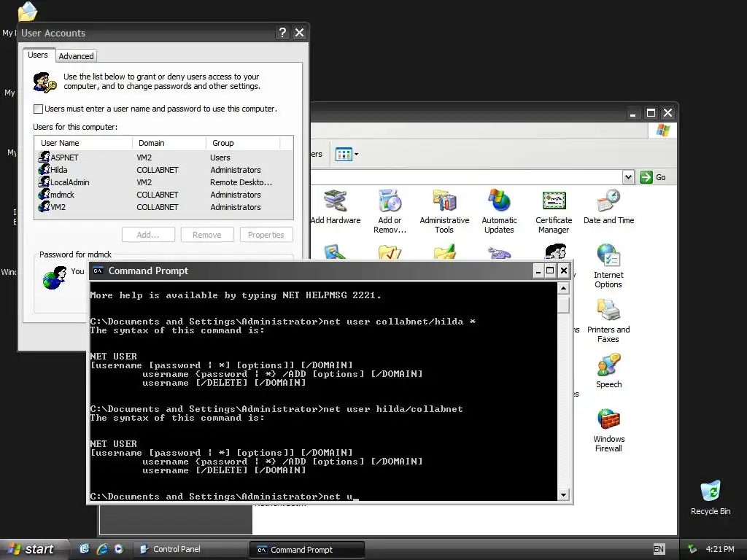Click Command Prompt scroll down arrow
Screen dimensions: 747x560
coord(564,495)
